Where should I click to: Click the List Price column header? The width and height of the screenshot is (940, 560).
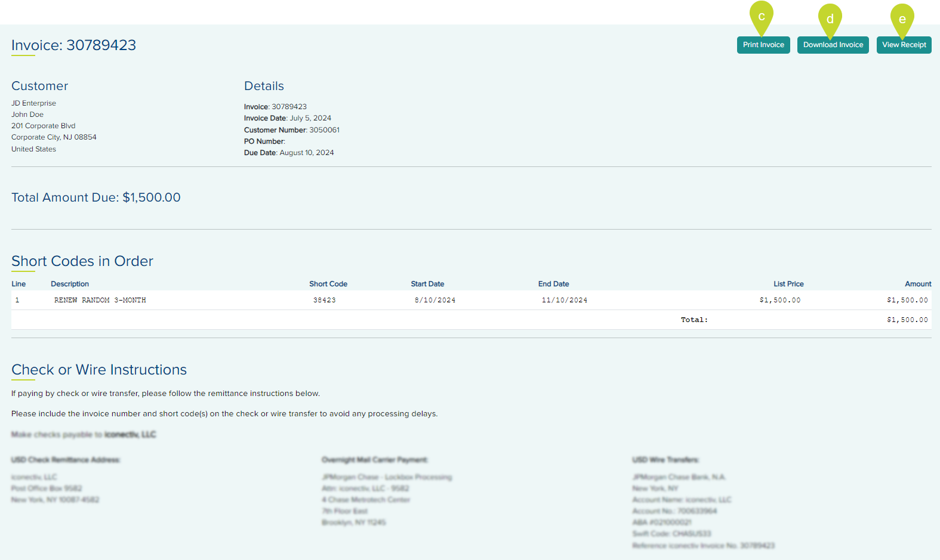(x=788, y=284)
